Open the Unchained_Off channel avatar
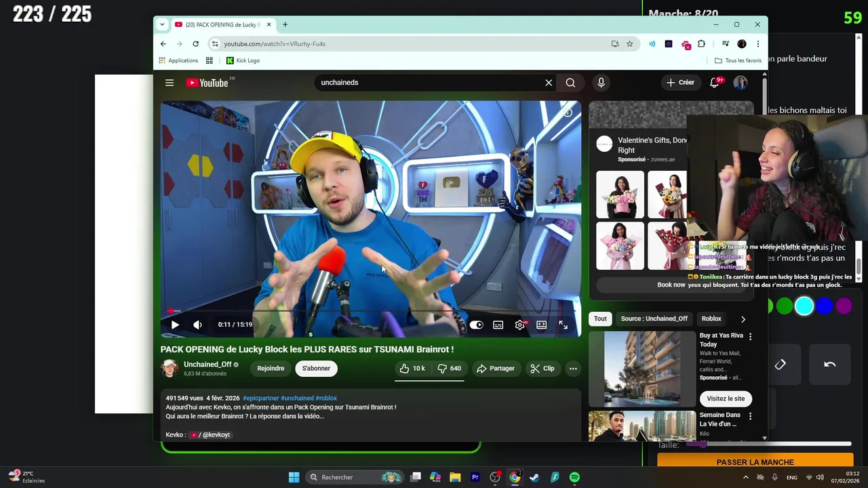Image resolution: width=868 pixels, height=488 pixels. pyautogui.click(x=170, y=368)
